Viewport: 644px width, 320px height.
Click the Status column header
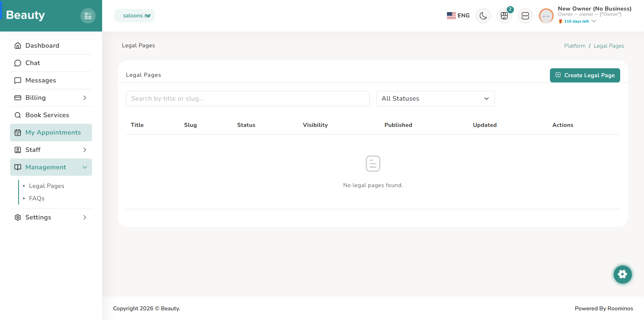click(246, 125)
